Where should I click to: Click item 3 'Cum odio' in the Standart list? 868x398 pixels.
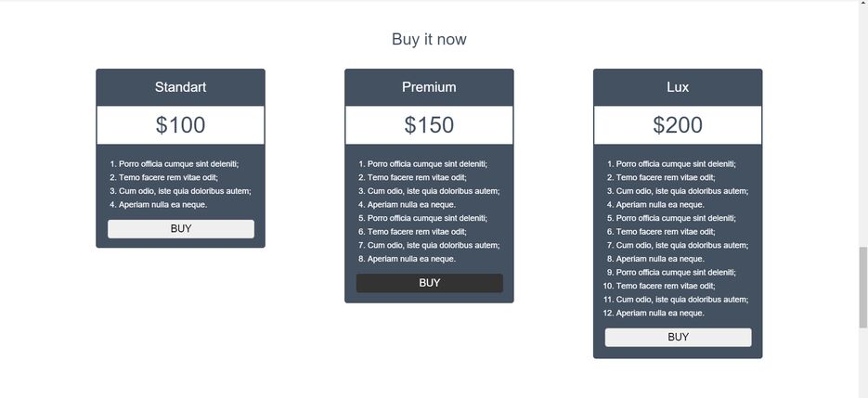[x=180, y=191]
